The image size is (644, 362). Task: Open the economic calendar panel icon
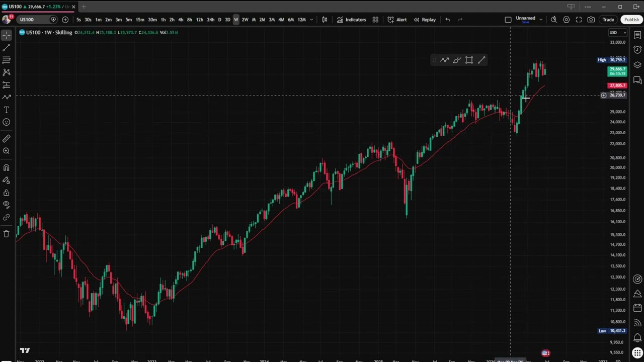tap(637, 308)
